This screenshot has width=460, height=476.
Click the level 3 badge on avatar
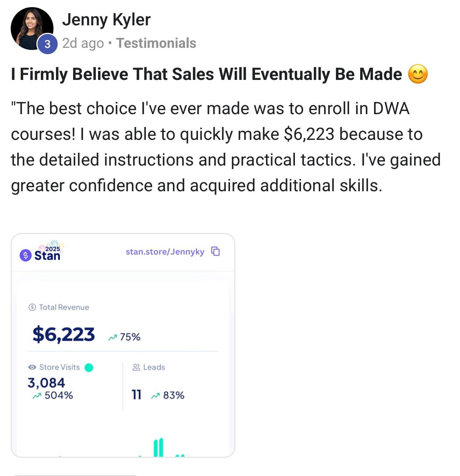(47, 44)
